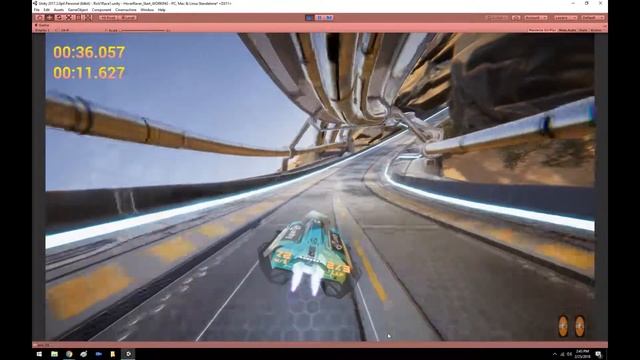Click the teal hover racer ship

coord(309,253)
